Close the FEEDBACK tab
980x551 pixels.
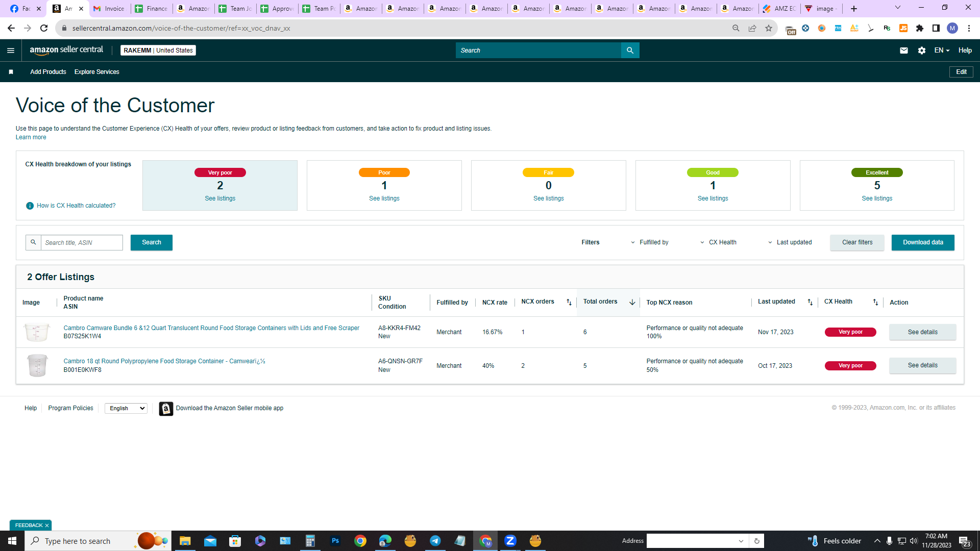pos(47,525)
